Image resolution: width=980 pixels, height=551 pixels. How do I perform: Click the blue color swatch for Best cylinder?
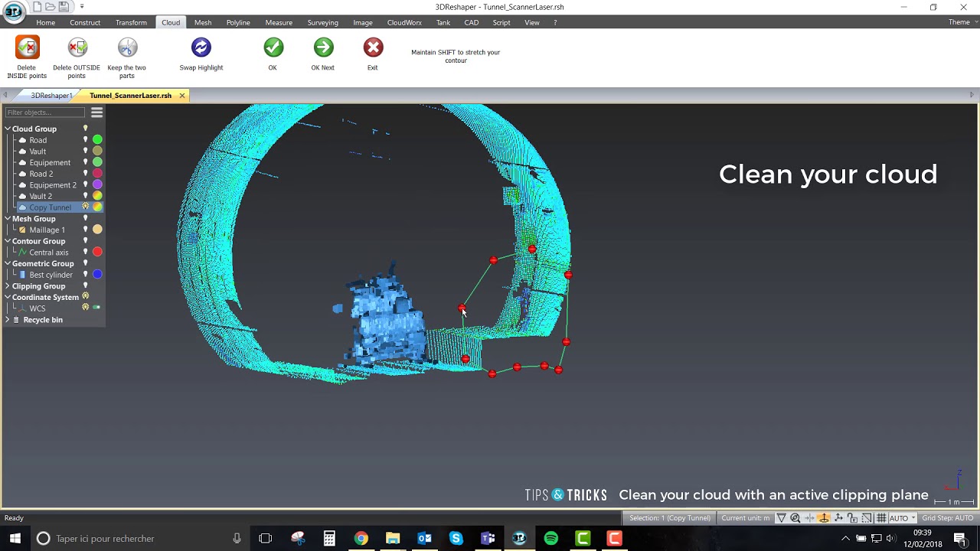pos(97,275)
